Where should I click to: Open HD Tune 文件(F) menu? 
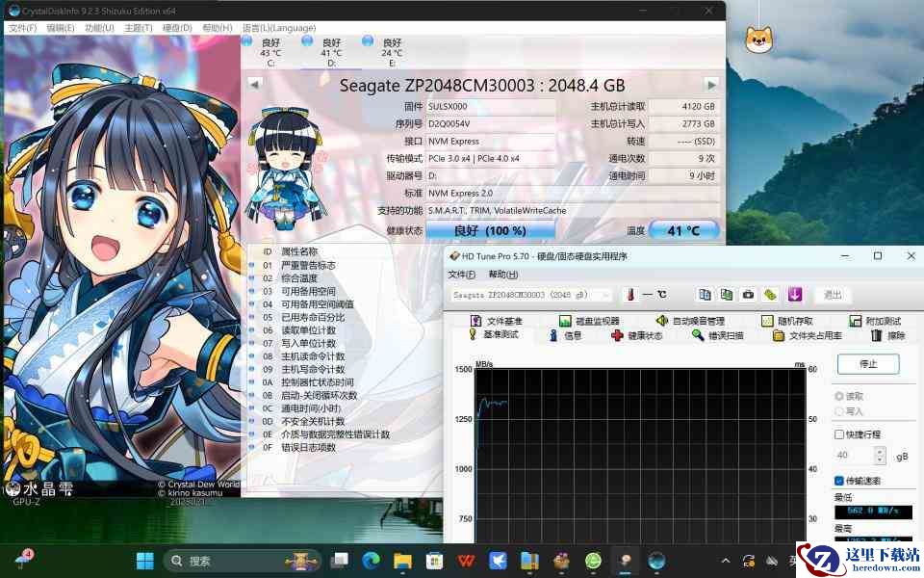point(461,275)
